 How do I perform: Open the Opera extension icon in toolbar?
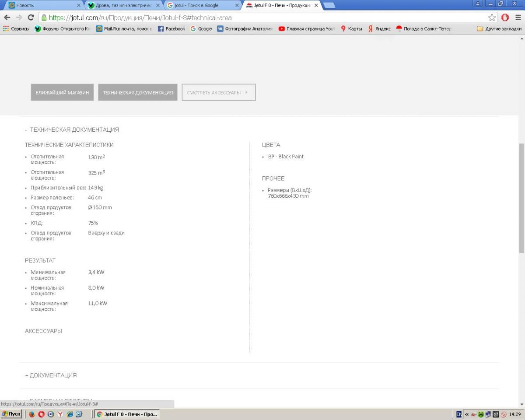[505, 18]
